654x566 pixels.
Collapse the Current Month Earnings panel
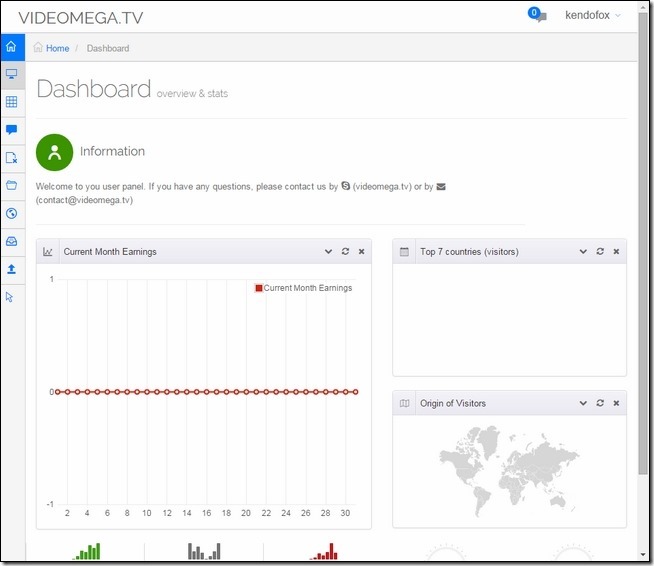pos(328,252)
